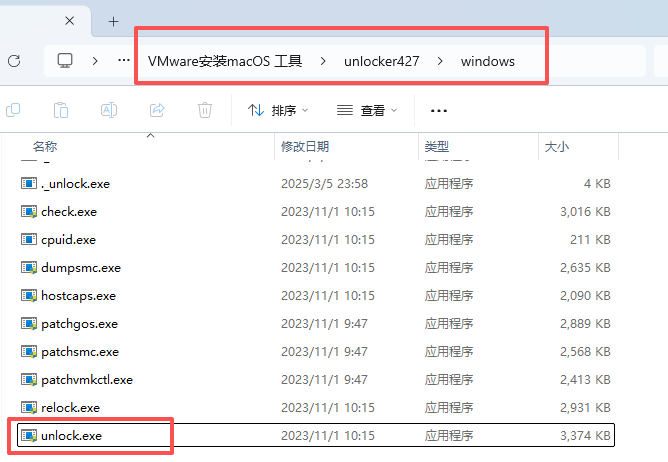Click the 2,413 KB size value

pyautogui.click(x=585, y=380)
